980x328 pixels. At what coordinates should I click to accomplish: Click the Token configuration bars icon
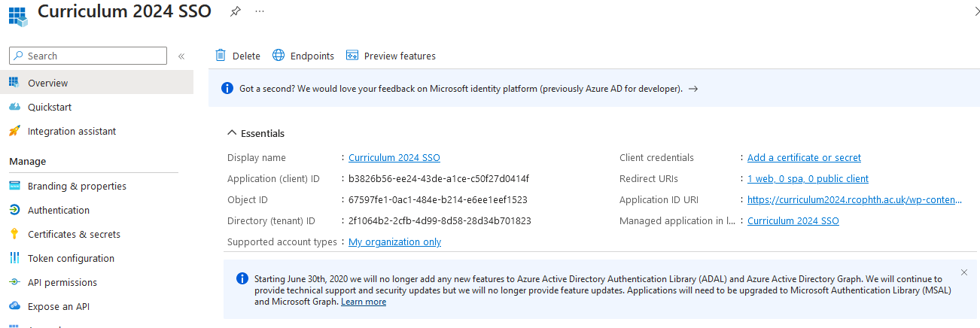(x=14, y=258)
